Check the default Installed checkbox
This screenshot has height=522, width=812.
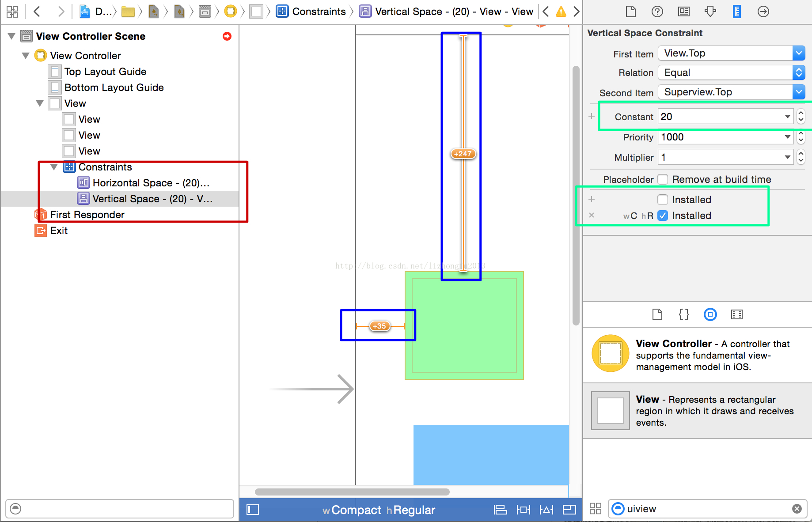coord(663,200)
